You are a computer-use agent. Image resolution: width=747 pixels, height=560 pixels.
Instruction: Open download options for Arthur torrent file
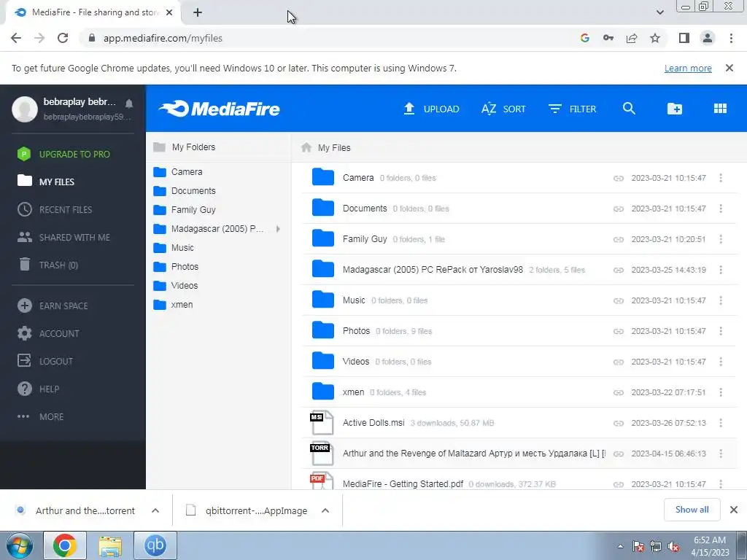155,510
